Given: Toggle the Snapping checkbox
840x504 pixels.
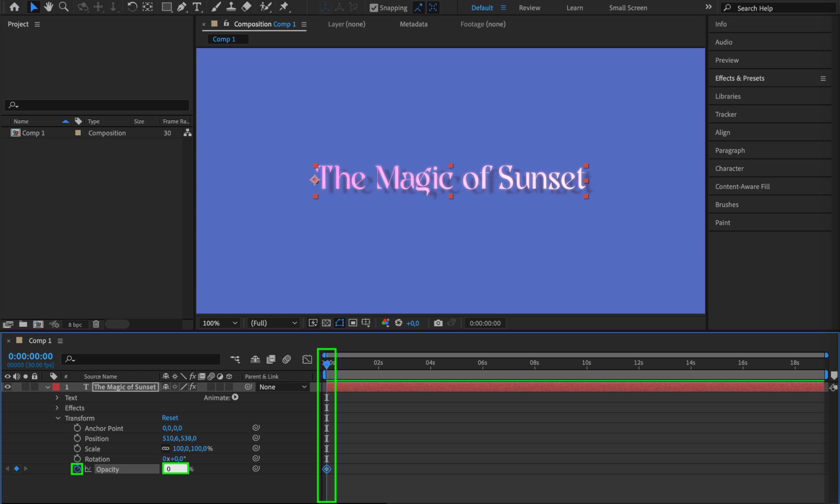Looking at the screenshot, I should tap(374, 8).
